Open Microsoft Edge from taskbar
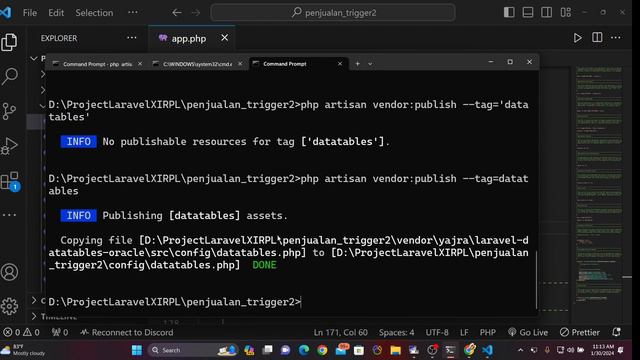This screenshot has height=360, width=640. point(304,350)
